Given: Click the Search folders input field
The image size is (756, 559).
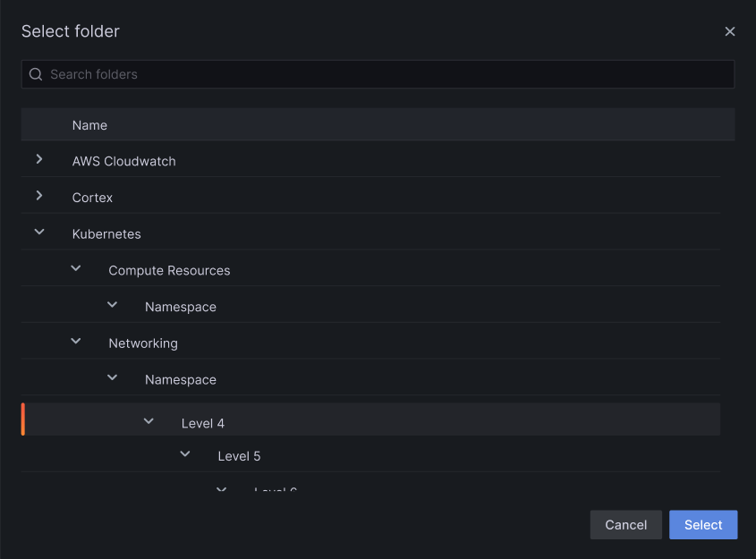Looking at the screenshot, I should pos(358,74).
